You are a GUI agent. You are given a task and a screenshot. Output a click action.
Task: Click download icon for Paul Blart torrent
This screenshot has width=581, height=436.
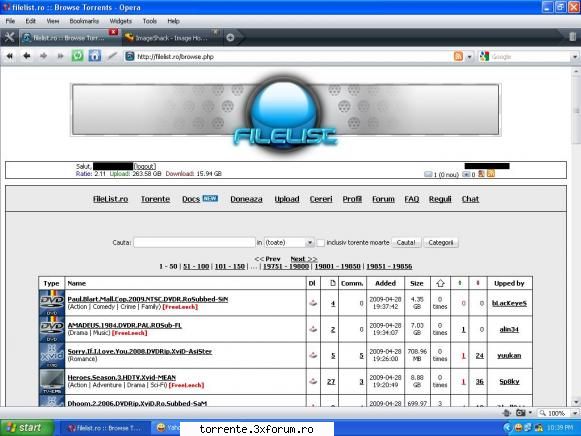(x=313, y=303)
